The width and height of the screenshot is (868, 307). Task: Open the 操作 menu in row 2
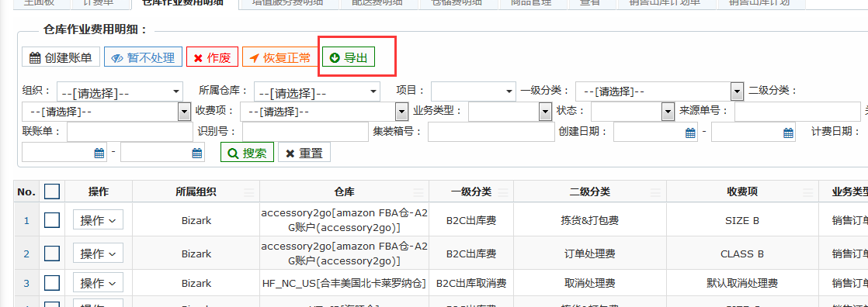click(98, 254)
